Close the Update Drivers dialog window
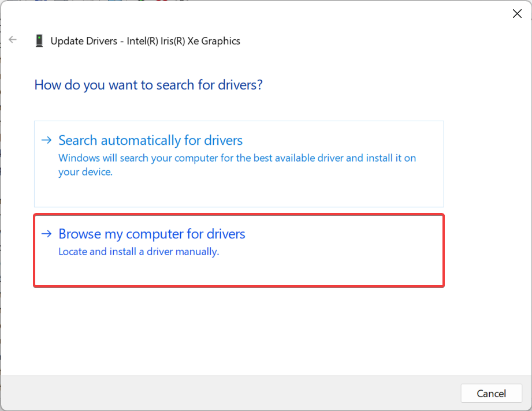Viewport: 532px width, 411px height. coord(517,13)
